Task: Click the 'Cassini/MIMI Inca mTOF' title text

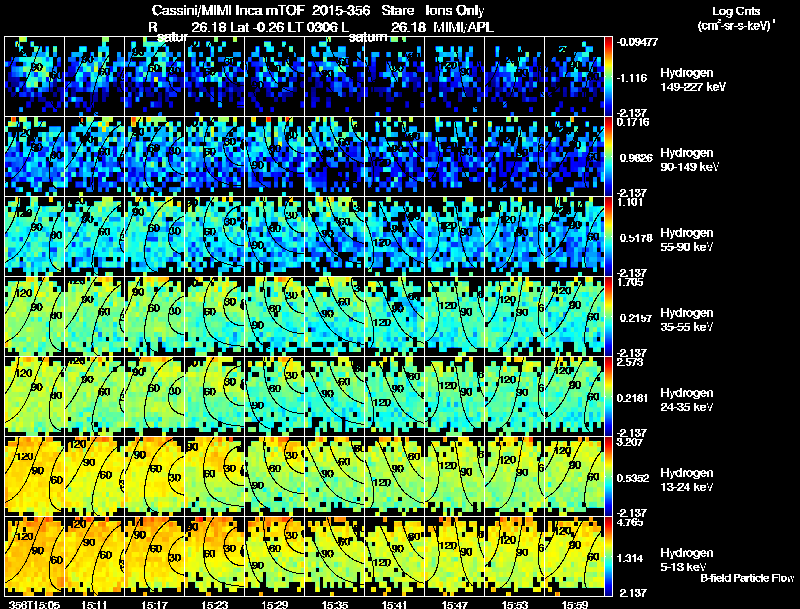Action: click(x=228, y=10)
